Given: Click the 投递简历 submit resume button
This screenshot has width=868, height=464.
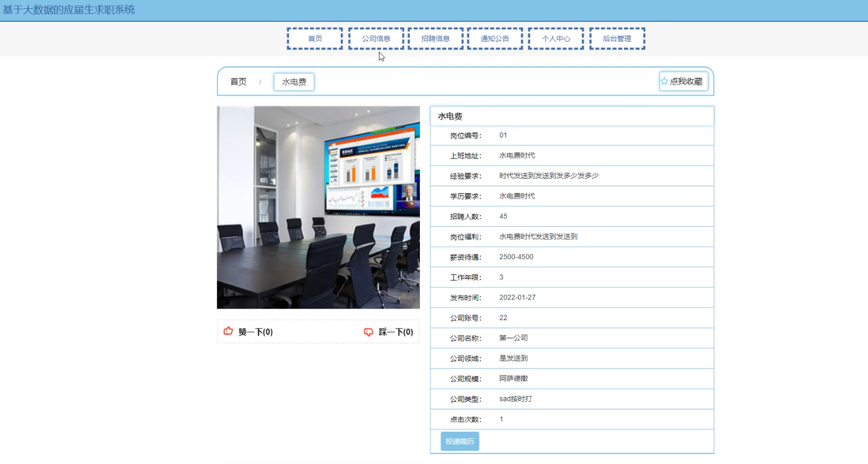Looking at the screenshot, I should coord(459,441).
